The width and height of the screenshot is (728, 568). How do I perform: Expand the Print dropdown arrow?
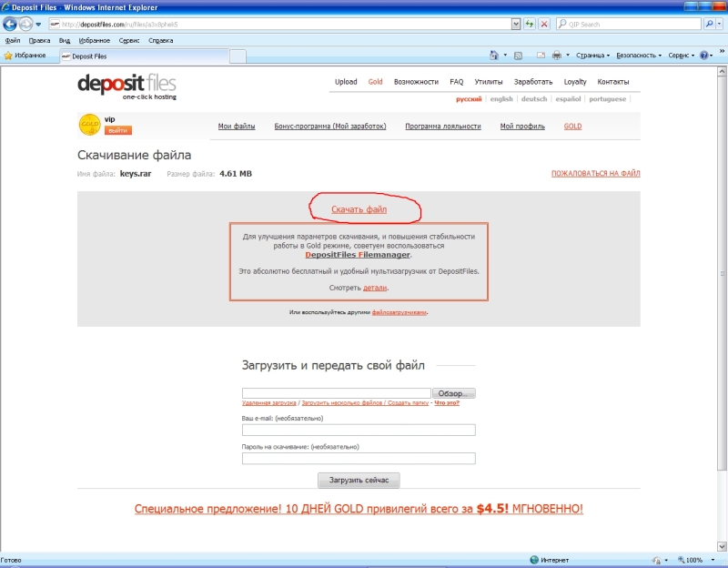click(x=567, y=56)
